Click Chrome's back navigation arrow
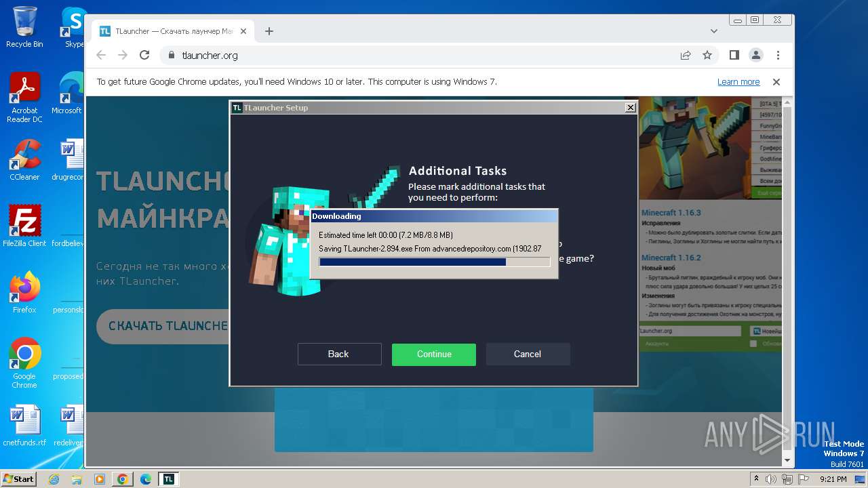This screenshot has width=868, height=488. click(x=101, y=56)
